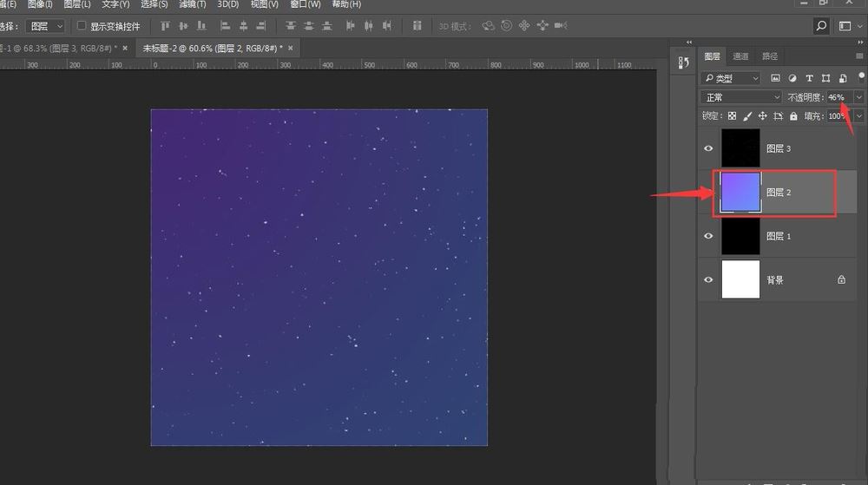Open the 3D(D) menu
Screen dimensions: 868x485
click(x=227, y=4)
